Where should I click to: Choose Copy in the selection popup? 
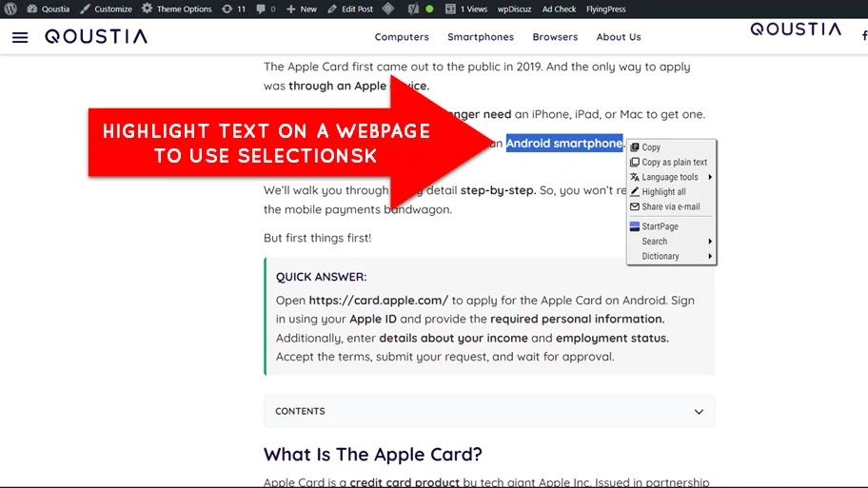[672, 147]
